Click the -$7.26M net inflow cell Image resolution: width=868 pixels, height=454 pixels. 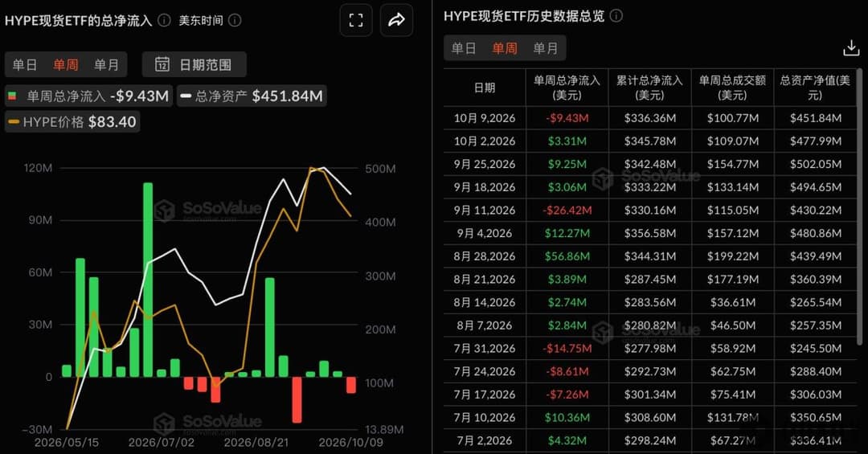point(567,395)
